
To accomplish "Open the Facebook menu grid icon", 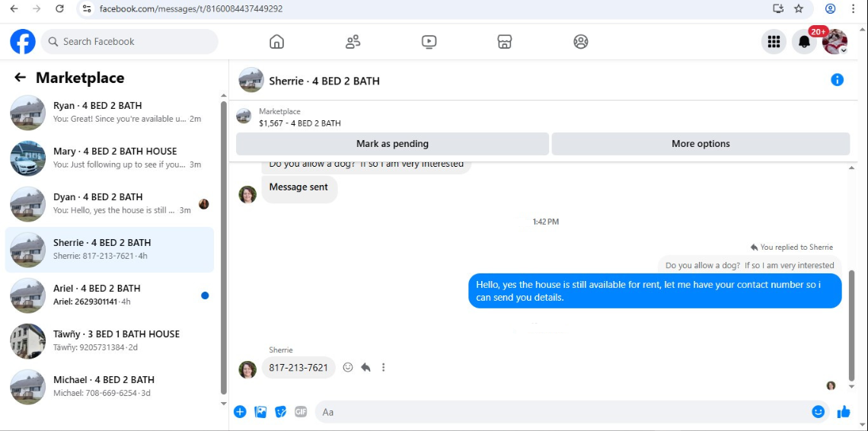I will pyautogui.click(x=774, y=42).
